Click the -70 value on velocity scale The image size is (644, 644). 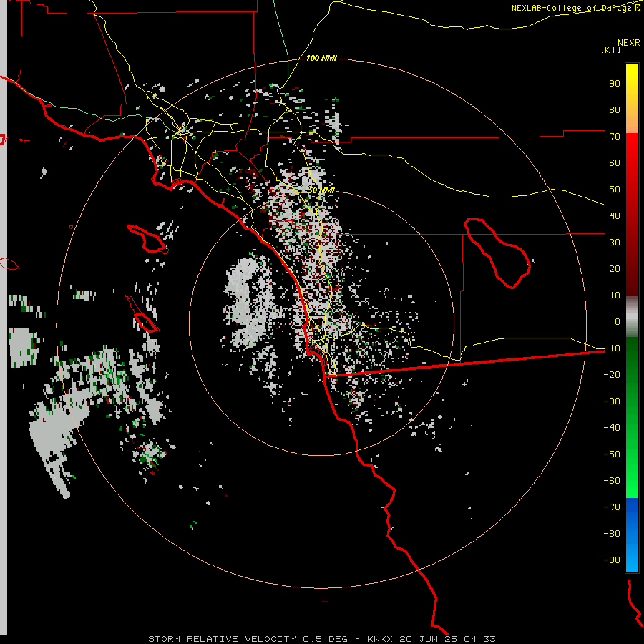pyautogui.click(x=612, y=507)
